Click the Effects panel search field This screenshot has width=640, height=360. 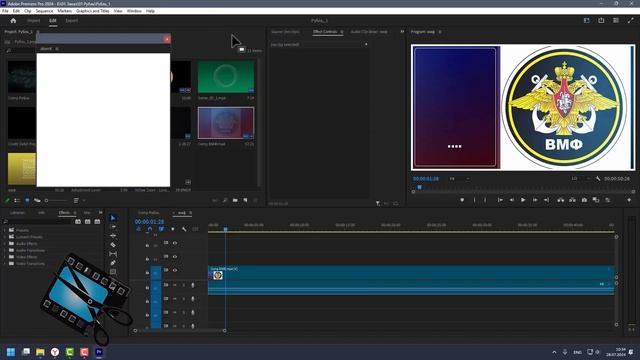coord(38,221)
